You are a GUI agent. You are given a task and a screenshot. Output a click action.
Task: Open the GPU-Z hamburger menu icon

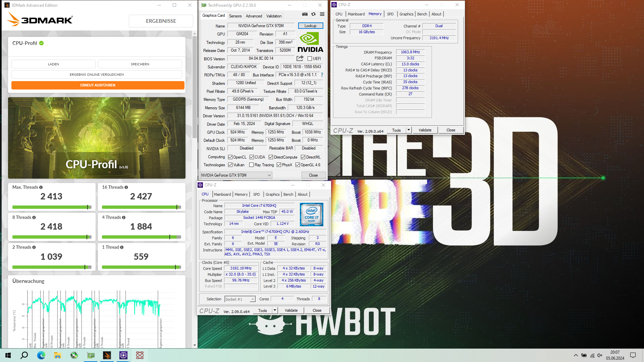(x=322, y=14)
